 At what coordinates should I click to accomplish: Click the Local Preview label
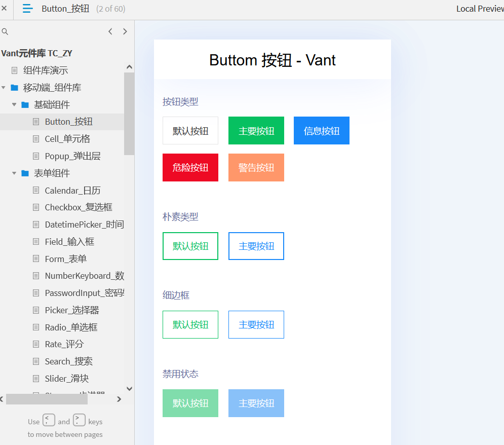click(480, 9)
